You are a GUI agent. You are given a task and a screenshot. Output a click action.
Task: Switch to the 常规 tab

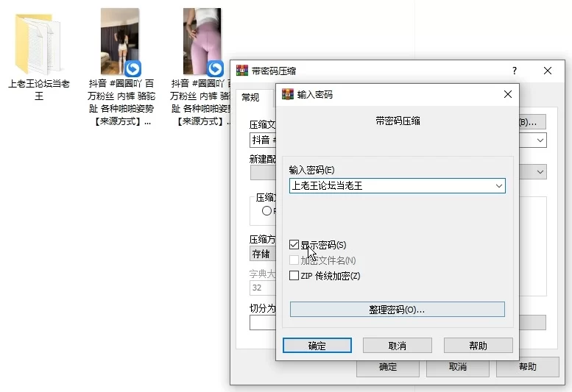[250, 97]
